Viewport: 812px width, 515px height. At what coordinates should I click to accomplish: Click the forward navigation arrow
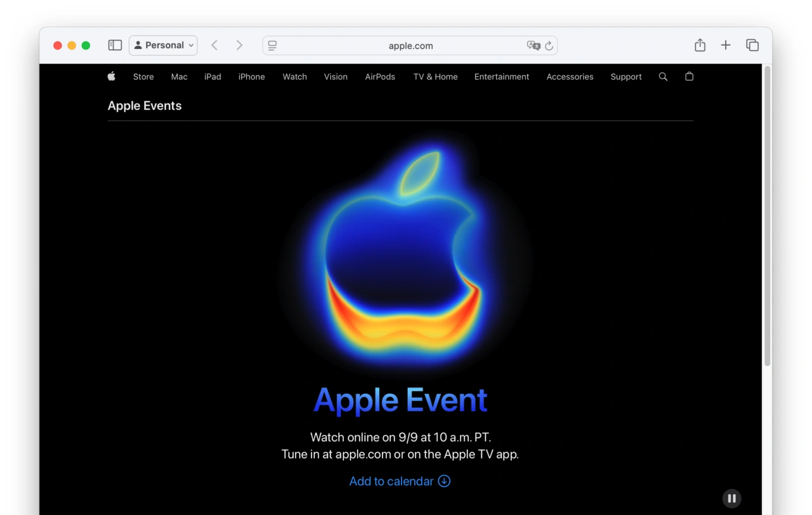point(239,45)
